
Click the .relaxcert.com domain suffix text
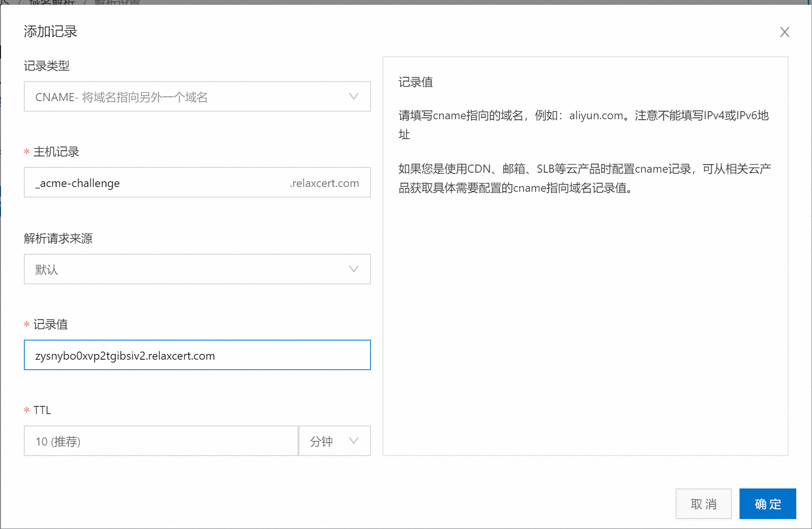click(x=324, y=183)
